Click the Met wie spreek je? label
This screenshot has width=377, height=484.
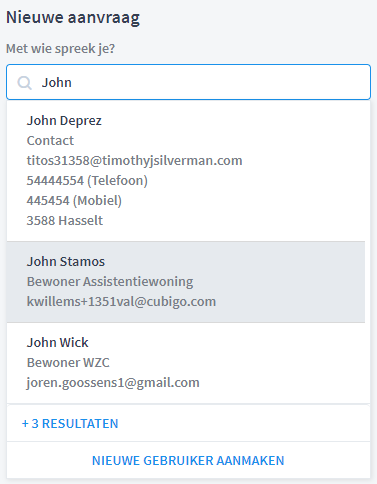[x=60, y=49]
